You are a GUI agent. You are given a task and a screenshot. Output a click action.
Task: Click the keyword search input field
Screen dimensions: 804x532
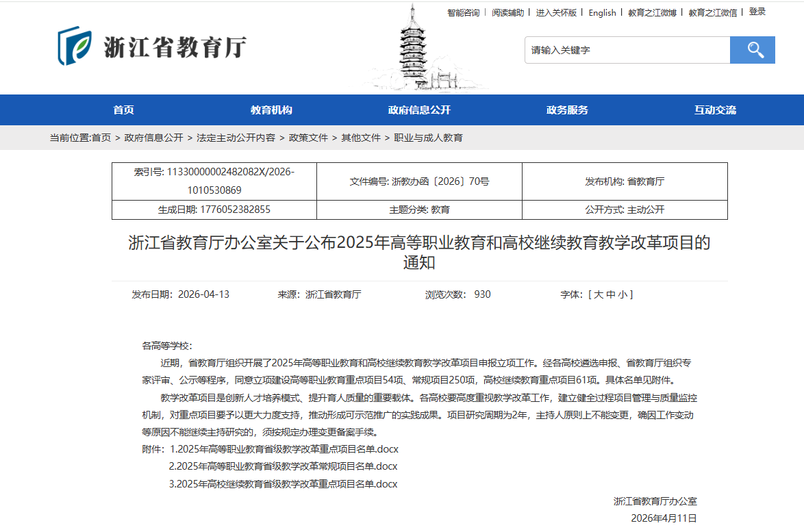pos(627,50)
